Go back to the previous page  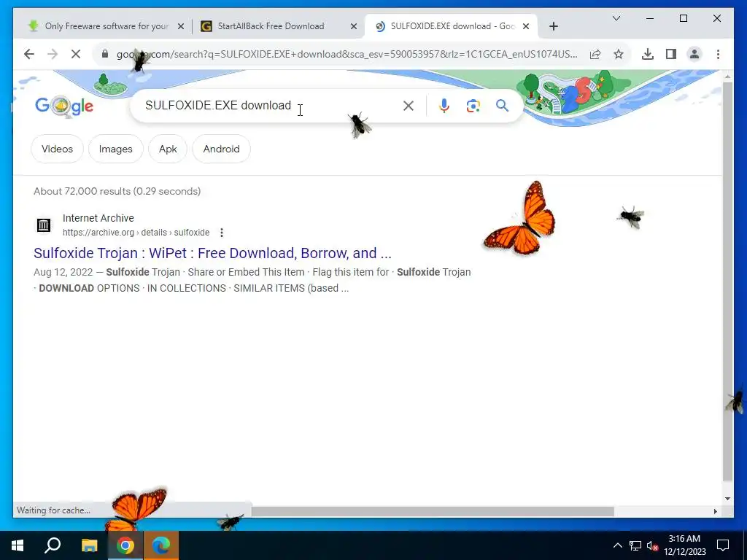pyautogui.click(x=29, y=54)
